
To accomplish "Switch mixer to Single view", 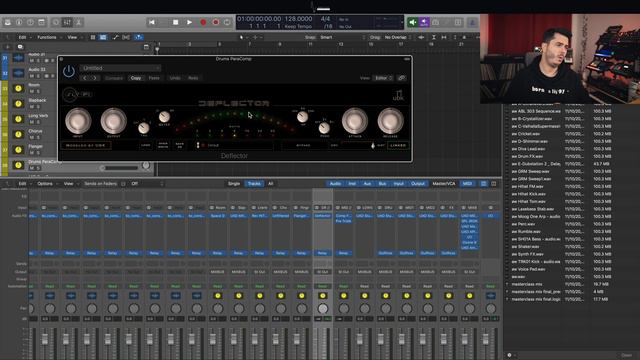I will [234, 184].
